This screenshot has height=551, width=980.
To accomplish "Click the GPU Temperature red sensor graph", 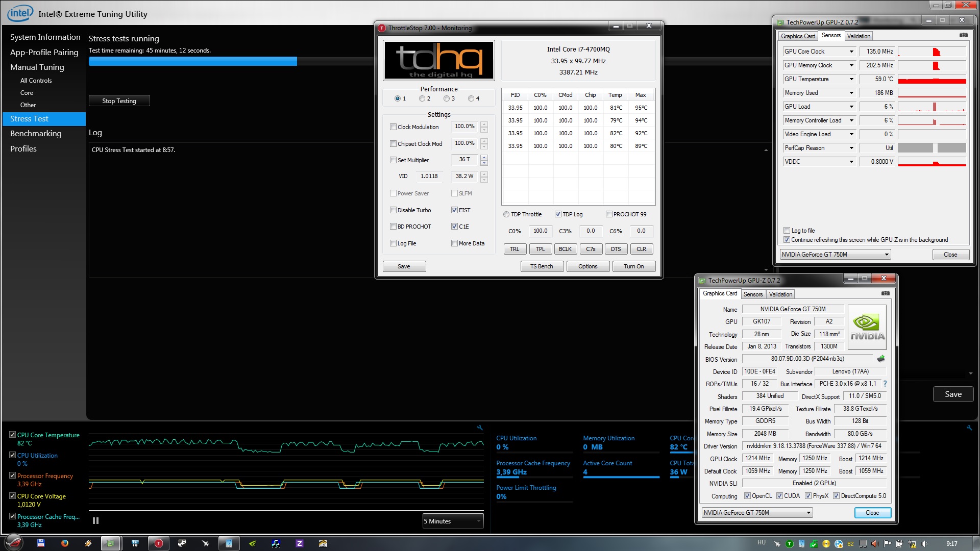I will pyautogui.click(x=932, y=79).
